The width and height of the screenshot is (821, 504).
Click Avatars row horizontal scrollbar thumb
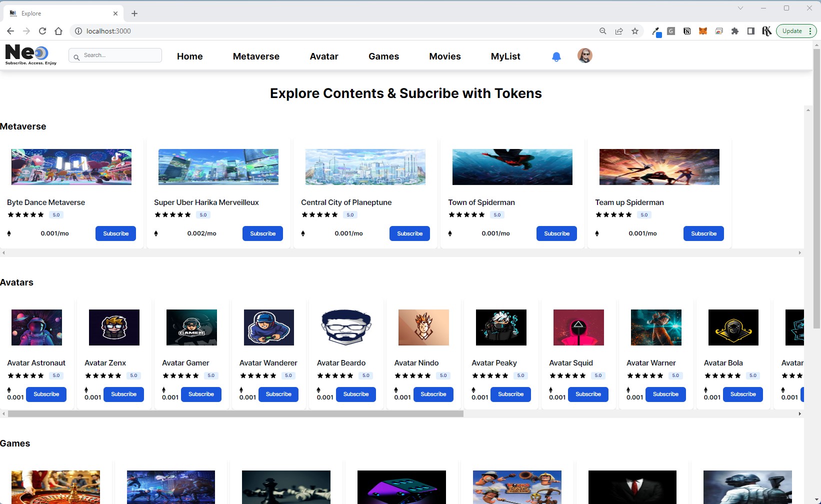pyautogui.click(x=235, y=413)
